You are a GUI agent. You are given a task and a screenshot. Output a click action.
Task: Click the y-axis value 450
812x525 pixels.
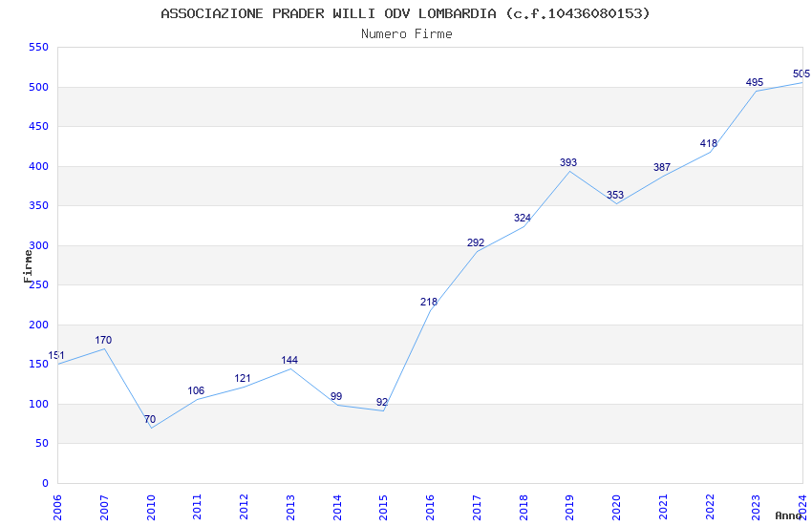pos(38,126)
